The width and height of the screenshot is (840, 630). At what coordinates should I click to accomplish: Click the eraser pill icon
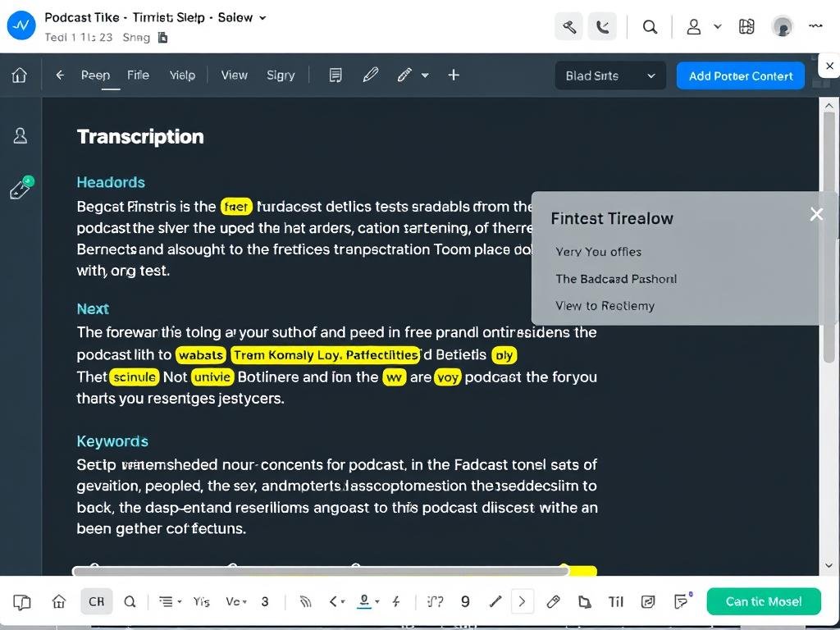(554, 601)
